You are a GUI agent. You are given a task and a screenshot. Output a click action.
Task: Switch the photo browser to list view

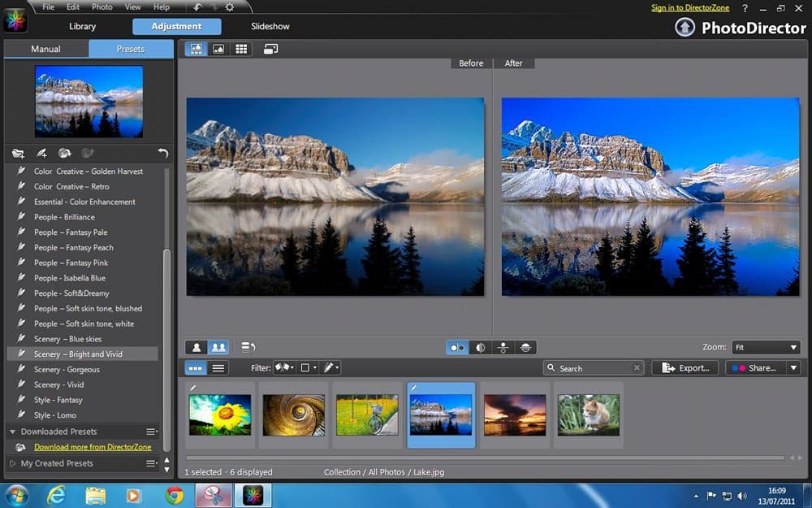coord(218,368)
